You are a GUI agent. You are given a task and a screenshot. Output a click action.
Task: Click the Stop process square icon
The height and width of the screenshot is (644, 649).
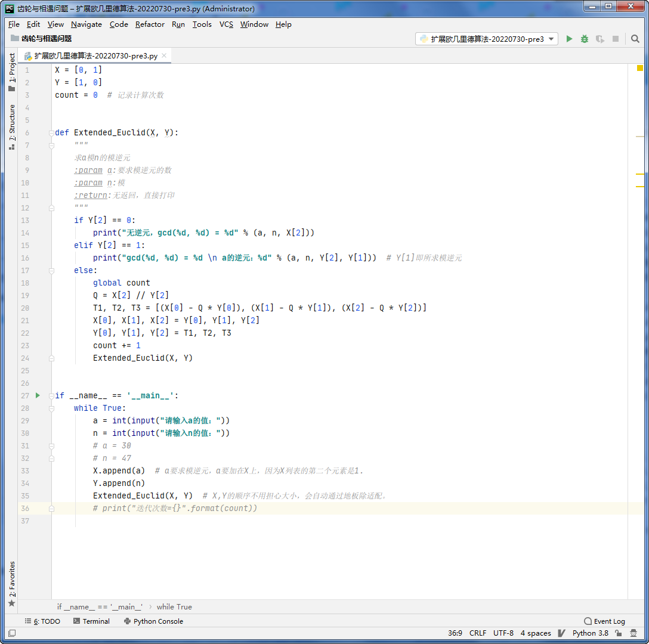[616, 39]
